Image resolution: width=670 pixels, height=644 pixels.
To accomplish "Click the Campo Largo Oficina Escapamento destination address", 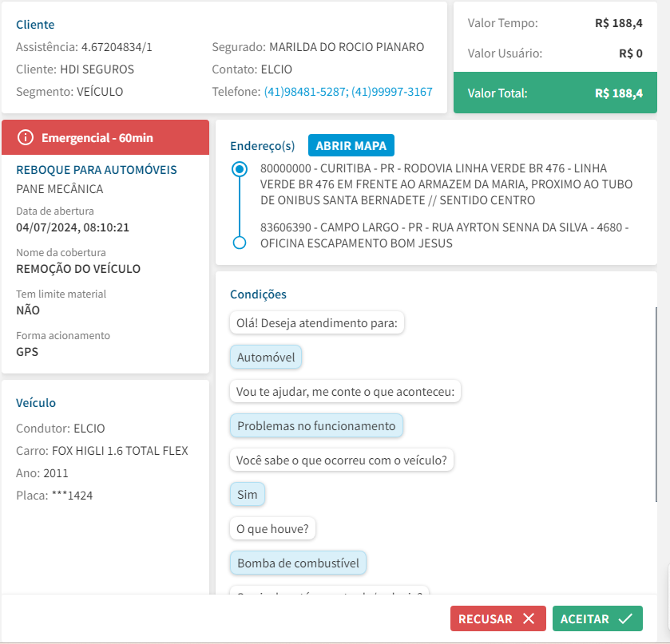I will [x=444, y=235].
